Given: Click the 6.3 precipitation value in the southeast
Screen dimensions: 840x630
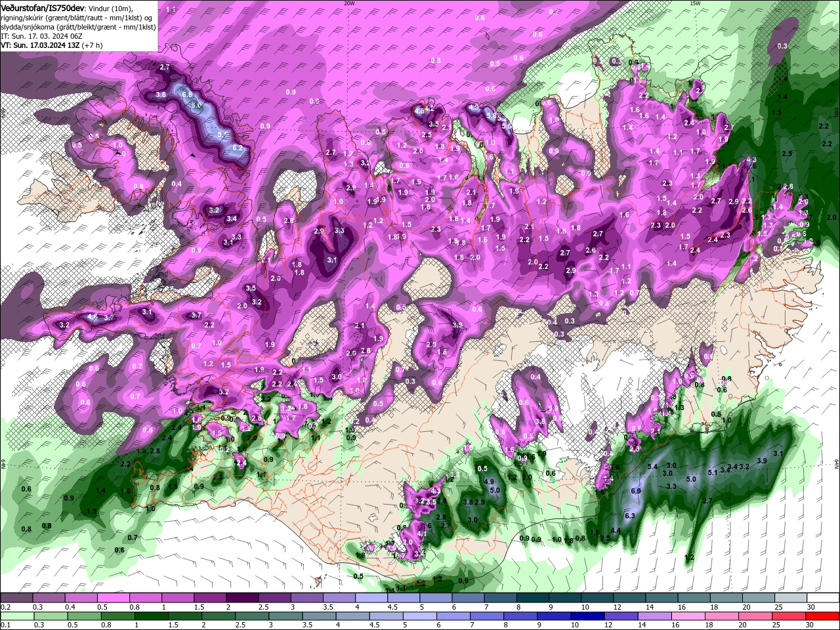Looking at the screenshot, I should click(630, 516).
